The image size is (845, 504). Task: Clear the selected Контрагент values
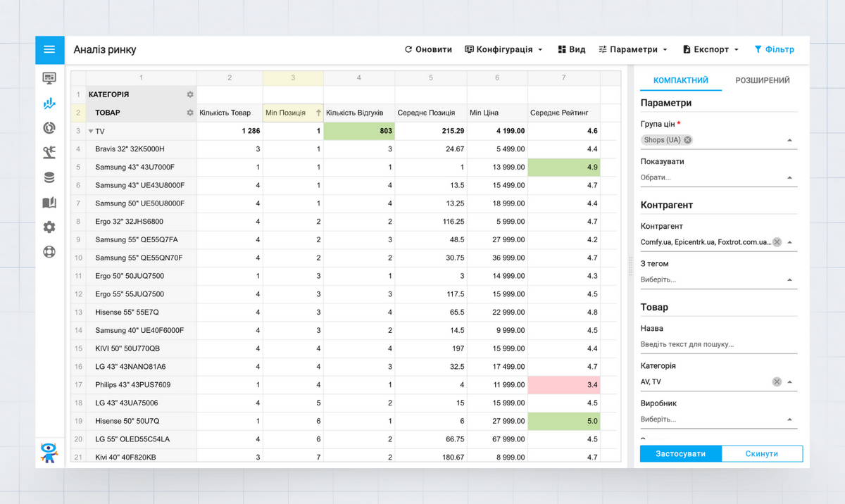pos(777,242)
